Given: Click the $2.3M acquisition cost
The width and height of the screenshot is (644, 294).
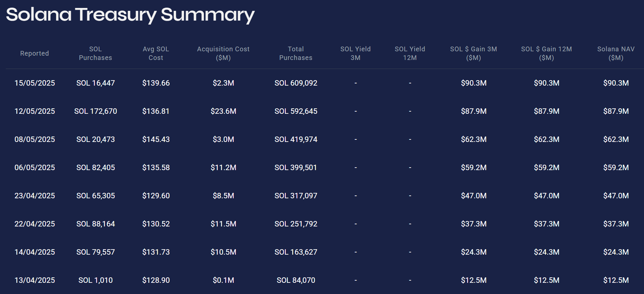Looking at the screenshot, I should point(223,83).
